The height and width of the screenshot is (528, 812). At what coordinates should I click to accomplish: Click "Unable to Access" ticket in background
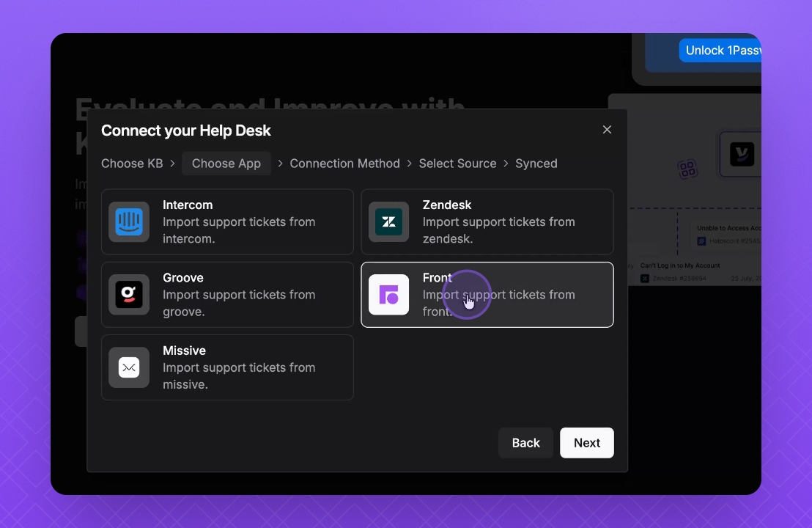[x=728, y=228]
